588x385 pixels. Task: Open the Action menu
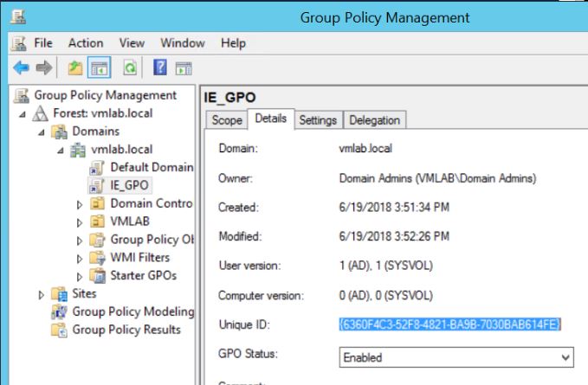pyautogui.click(x=86, y=42)
